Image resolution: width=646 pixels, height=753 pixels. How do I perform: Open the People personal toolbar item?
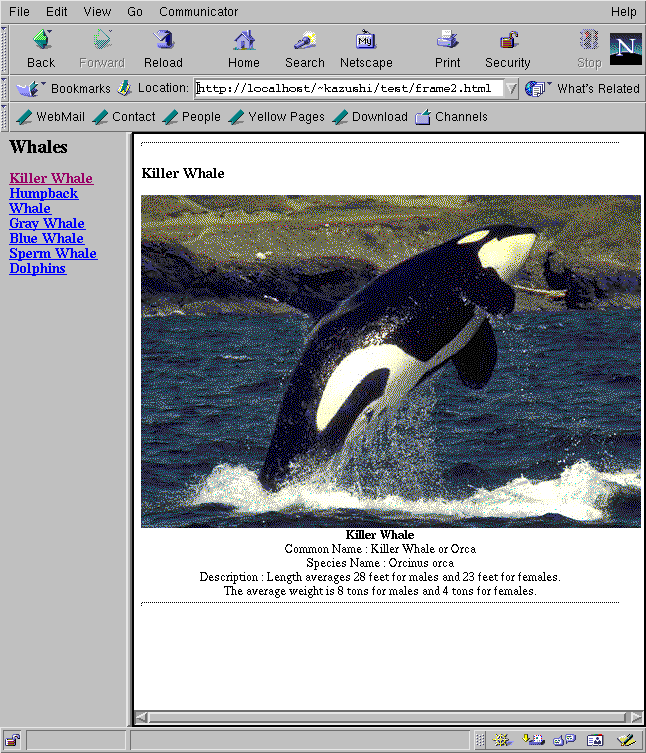pos(191,117)
